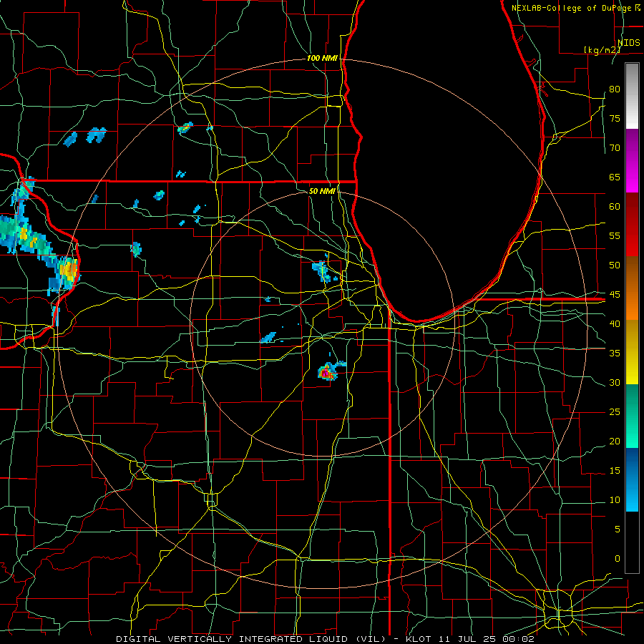
Task: Click the 35 value on the VIL scale
Action: [x=615, y=353]
